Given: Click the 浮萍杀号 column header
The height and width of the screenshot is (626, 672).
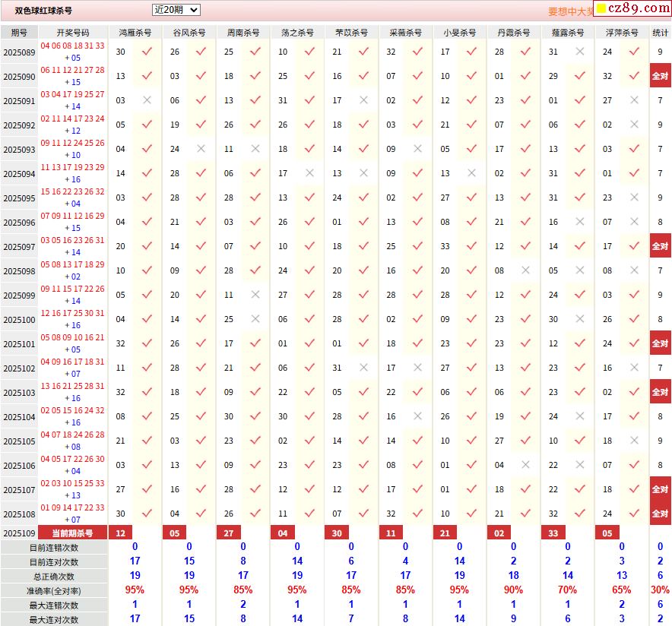Looking at the screenshot, I should click(x=621, y=33).
